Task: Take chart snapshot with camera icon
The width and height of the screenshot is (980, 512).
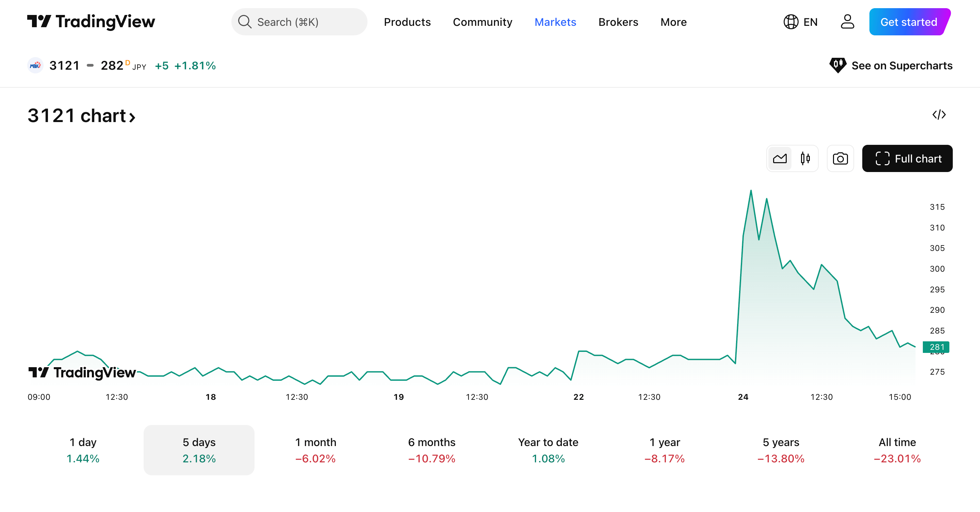Action: tap(840, 158)
